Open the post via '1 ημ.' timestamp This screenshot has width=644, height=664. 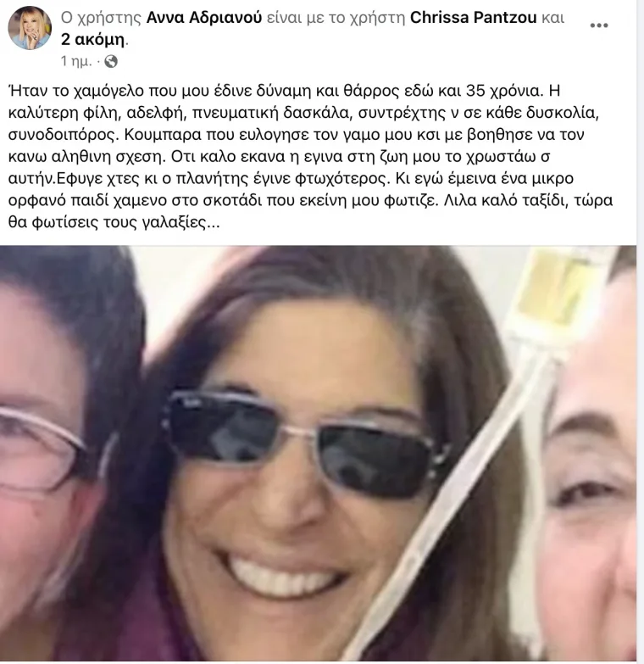pos(76,61)
